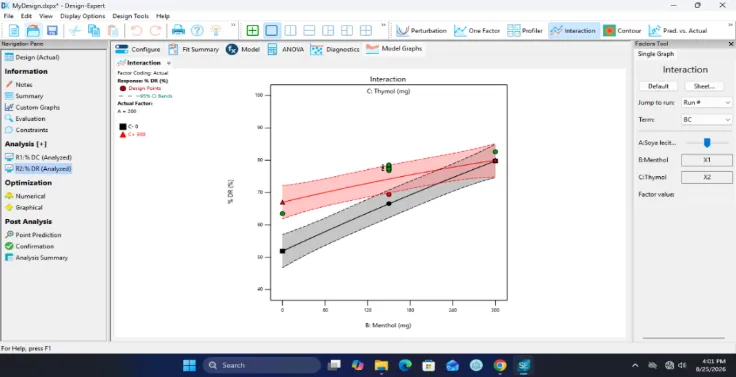
Task: Switch to the Configure tab
Action: coord(138,49)
